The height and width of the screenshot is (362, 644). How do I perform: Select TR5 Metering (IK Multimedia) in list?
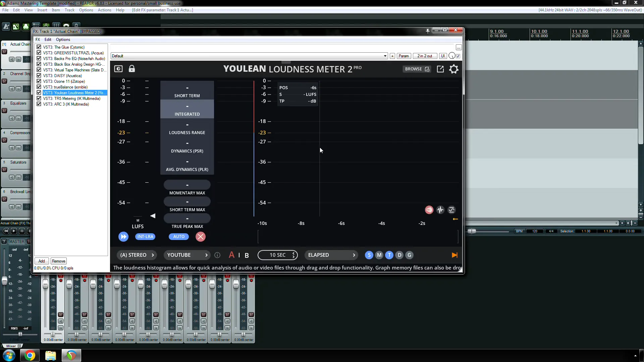(x=71, y=99)
